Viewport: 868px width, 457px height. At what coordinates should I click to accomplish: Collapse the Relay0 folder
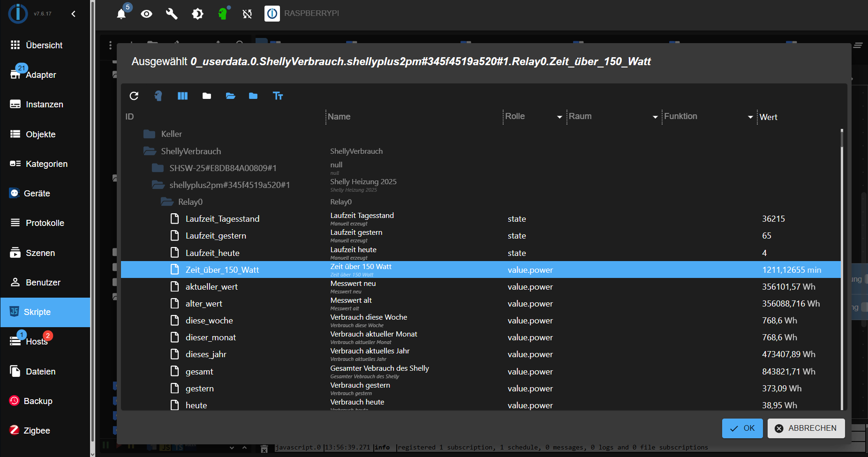coord(167,202)
